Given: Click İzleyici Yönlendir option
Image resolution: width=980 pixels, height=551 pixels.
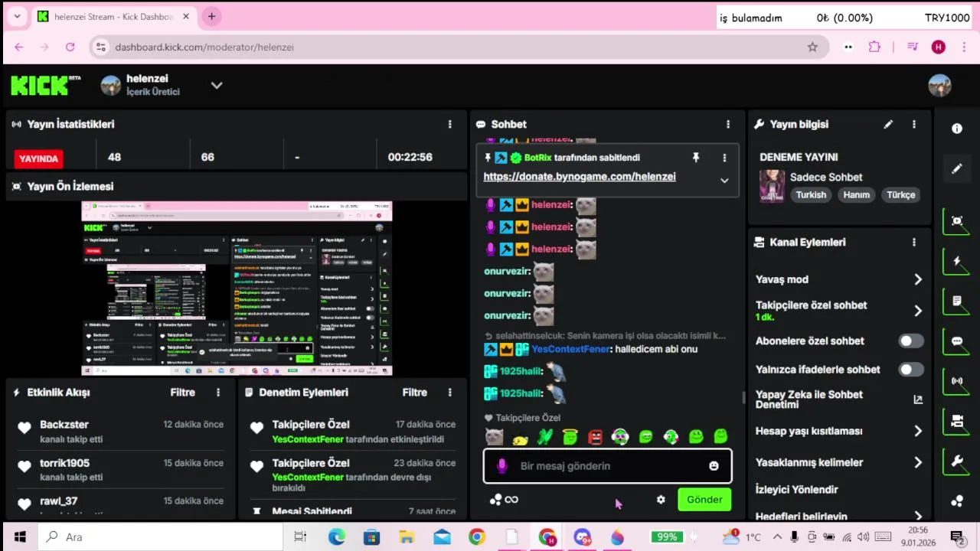Looking at the screenshot, I should pos(796,490).
